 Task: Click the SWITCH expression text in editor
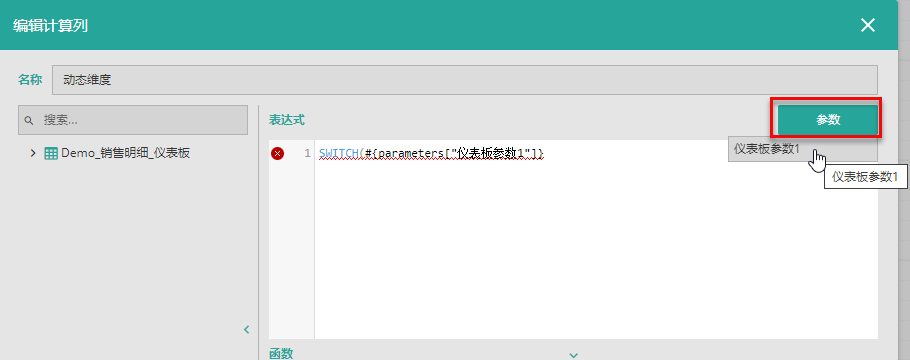431,153
